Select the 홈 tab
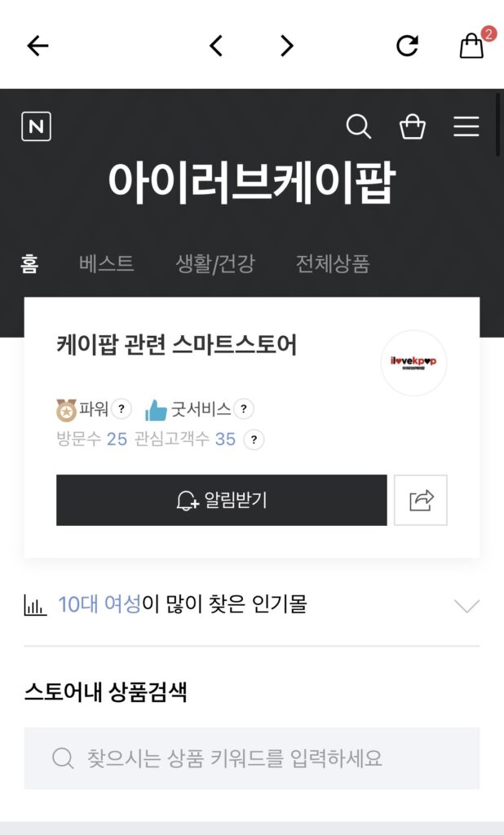Image resolution: width=504 pixels, height=835 pixels. pyautogui.click(x=29, y=263)
